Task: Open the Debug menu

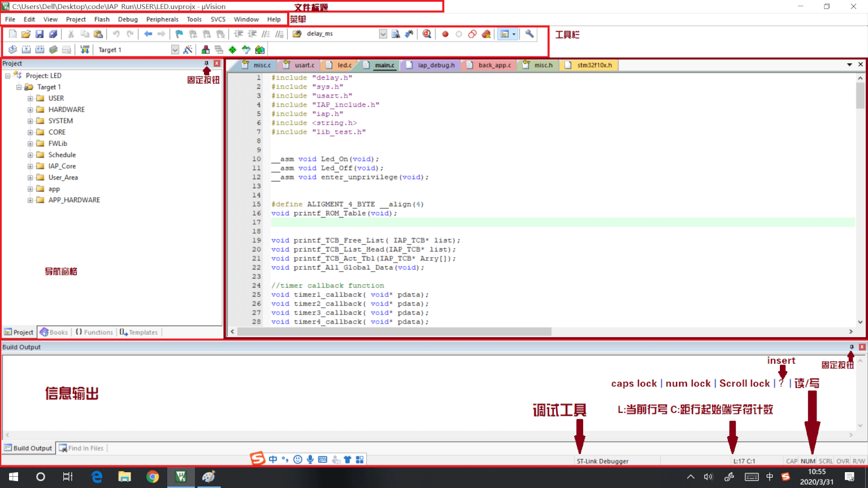Action: (128, 19)
